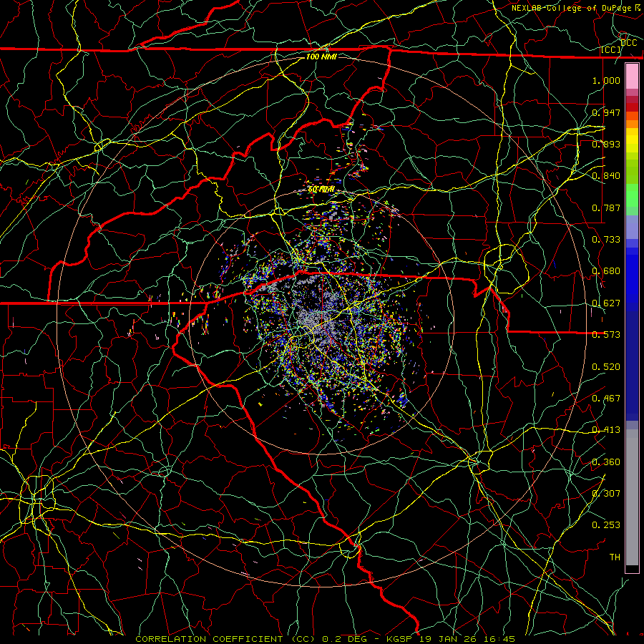
Task: Click the 0.520 scale value
Action: pyautogui.click(x=606, y=367)
